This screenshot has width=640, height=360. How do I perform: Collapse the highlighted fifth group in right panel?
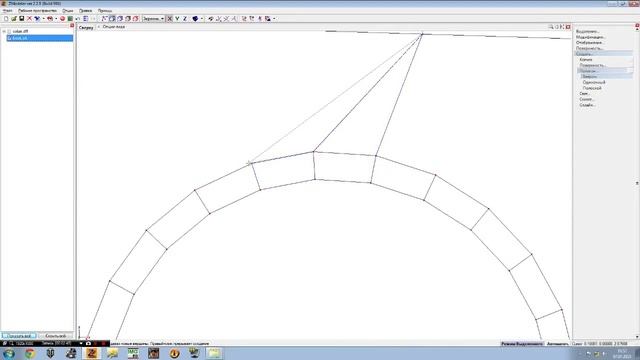tap(604, 54)
